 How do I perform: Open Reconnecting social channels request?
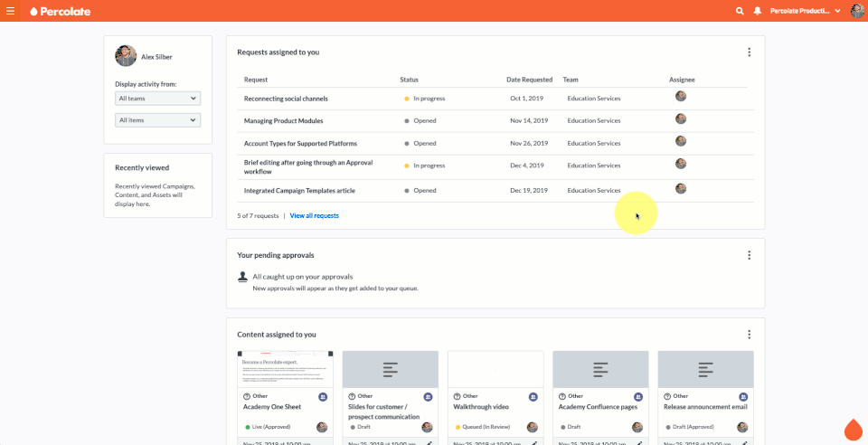[286, 99]
